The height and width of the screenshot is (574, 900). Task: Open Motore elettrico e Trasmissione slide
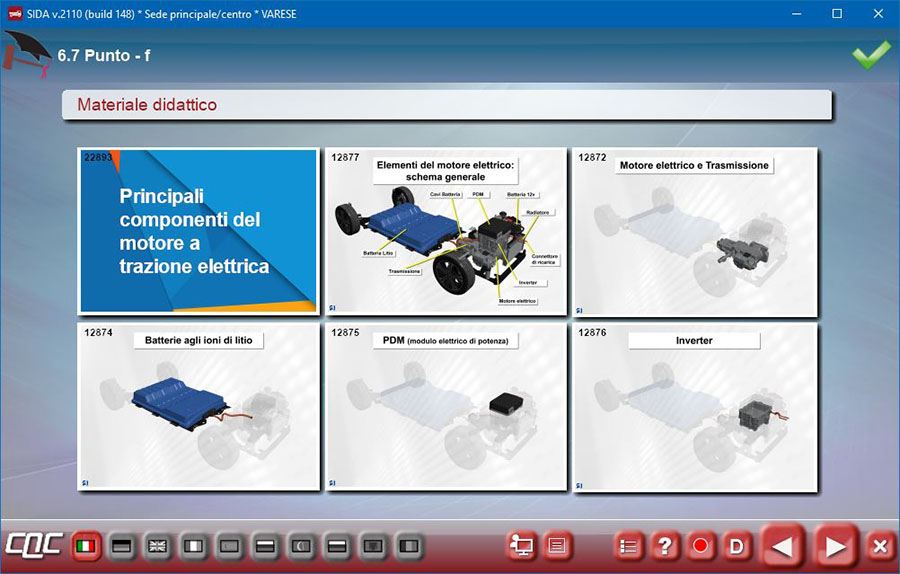click(x=694, y=231)
